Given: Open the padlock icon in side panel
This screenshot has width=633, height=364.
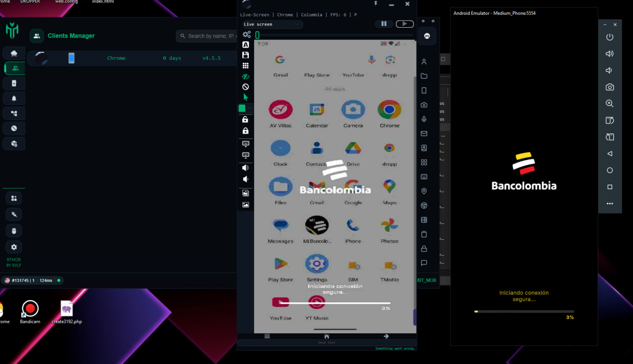Looking at the screenshot, I should click(424, 248).
